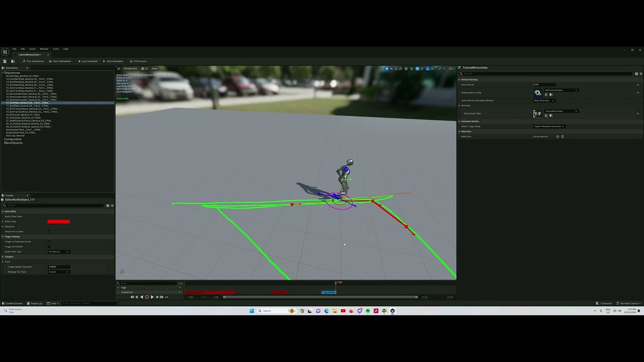Click the add icon under TutorialMirrorData
Image resolution: width=644 pixels, height=362 pixels.
click(546, 116)
